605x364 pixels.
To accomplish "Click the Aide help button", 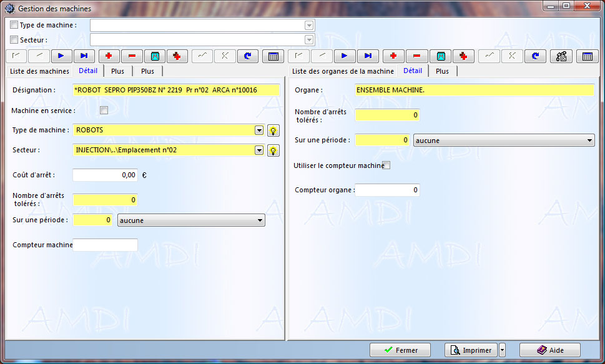I will tap(550, 350).
